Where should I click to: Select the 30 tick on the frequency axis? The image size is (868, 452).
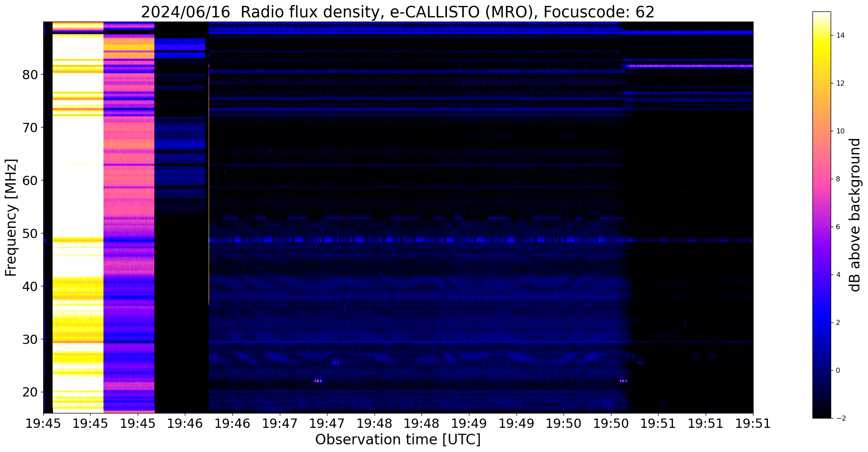[x=31, y=339]
